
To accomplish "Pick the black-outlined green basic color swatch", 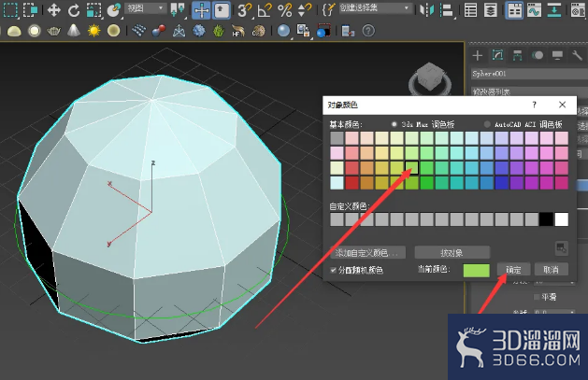I will point(411,168).
